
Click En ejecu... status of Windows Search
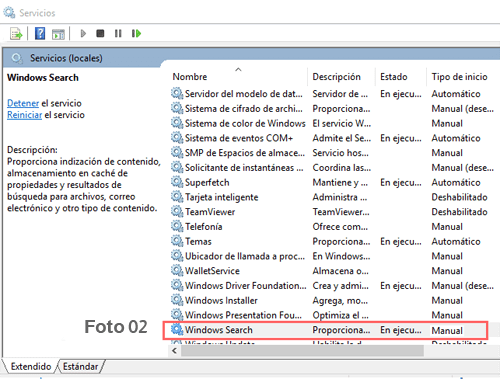pos(401,330)
